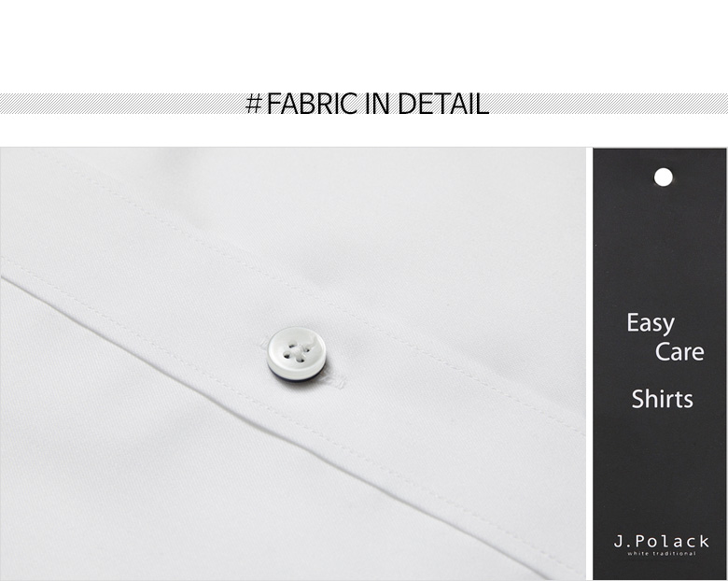The height and width of the screenshot is (581, 728).
Task: Click the Care text on the tag
Action: pos(679,351)
